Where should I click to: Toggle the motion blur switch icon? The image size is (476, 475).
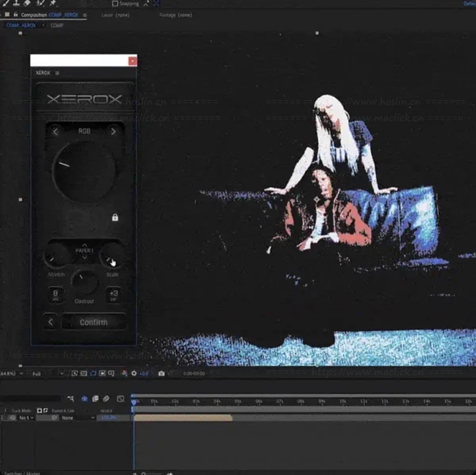[x=106, y=399]
